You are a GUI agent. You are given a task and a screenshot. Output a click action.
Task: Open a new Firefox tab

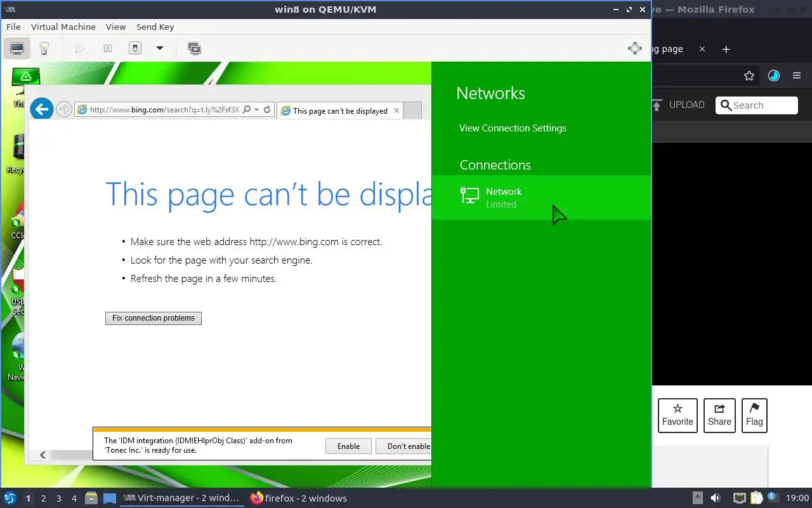click(x=726, y=49)
